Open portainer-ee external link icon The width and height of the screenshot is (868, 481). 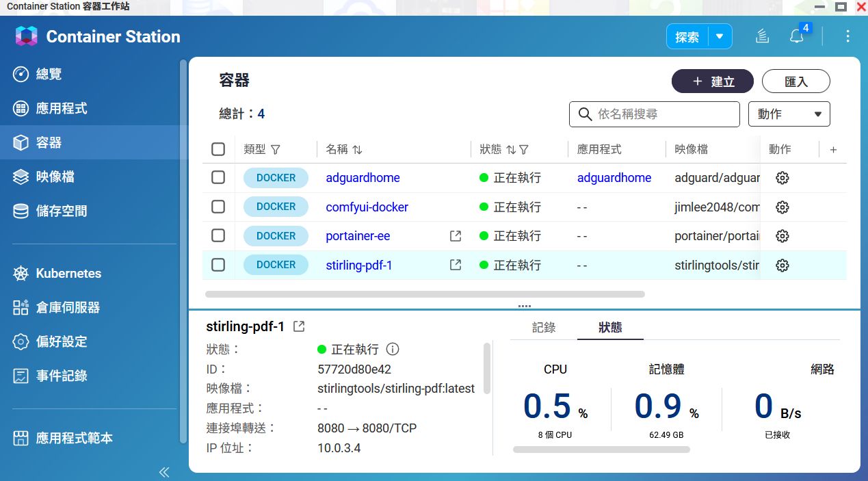tap(456, 236)
